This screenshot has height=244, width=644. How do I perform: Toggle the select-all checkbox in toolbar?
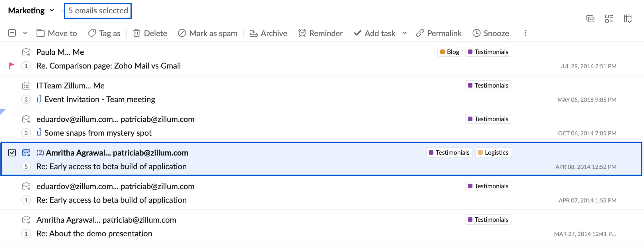[12, 33]
